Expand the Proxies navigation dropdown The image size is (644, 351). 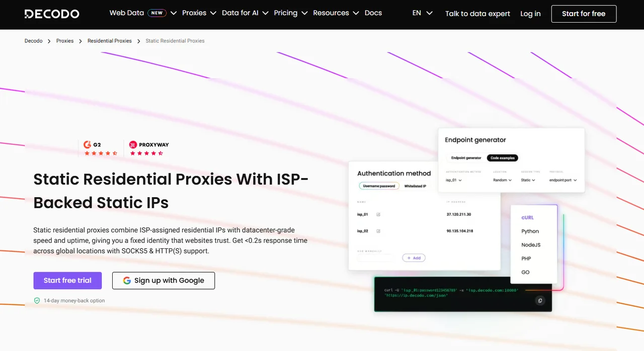tap(199, 13)
